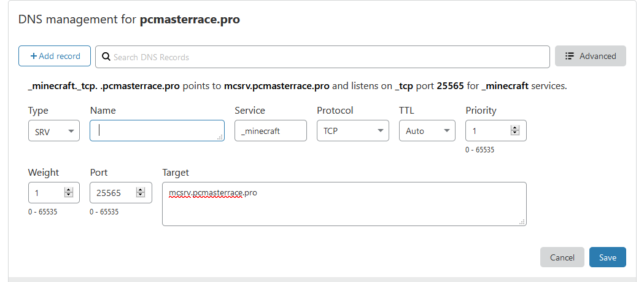Viewport: 644px width, 282px height.
Task: Save the SRV record
Action: point(607,257)
